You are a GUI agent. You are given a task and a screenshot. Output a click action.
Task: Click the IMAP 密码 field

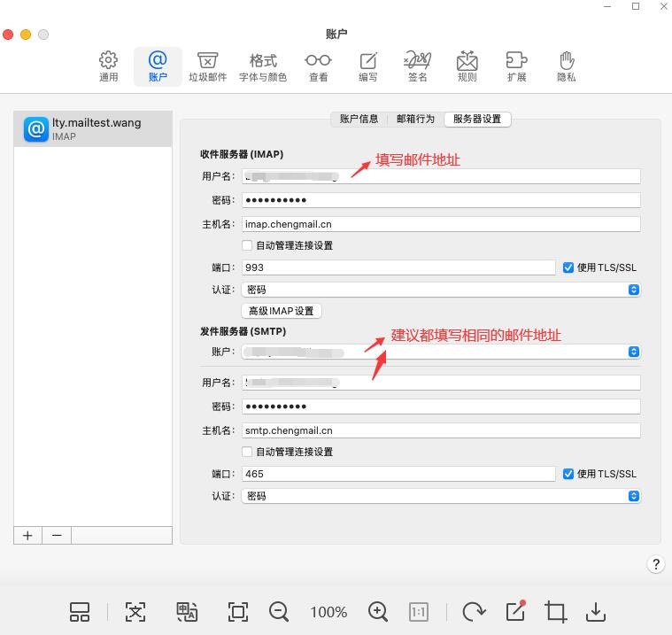pos(441,200)
